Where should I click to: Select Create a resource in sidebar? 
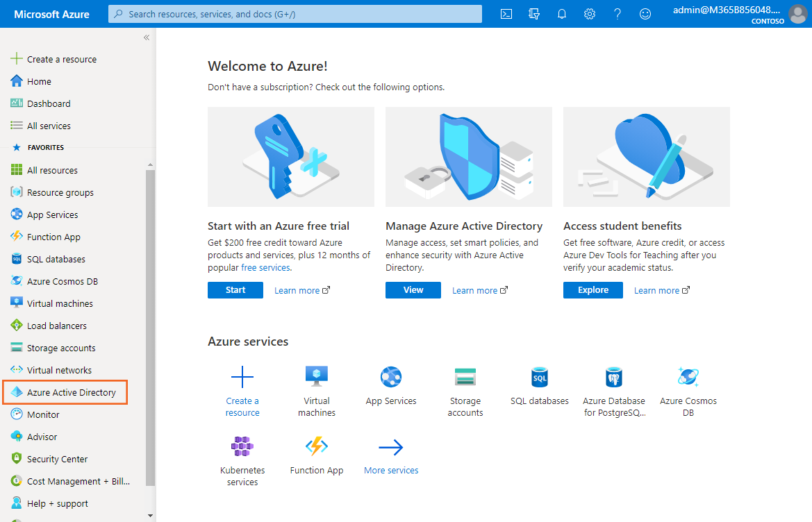pyautogui.click(x=61, y=59)
